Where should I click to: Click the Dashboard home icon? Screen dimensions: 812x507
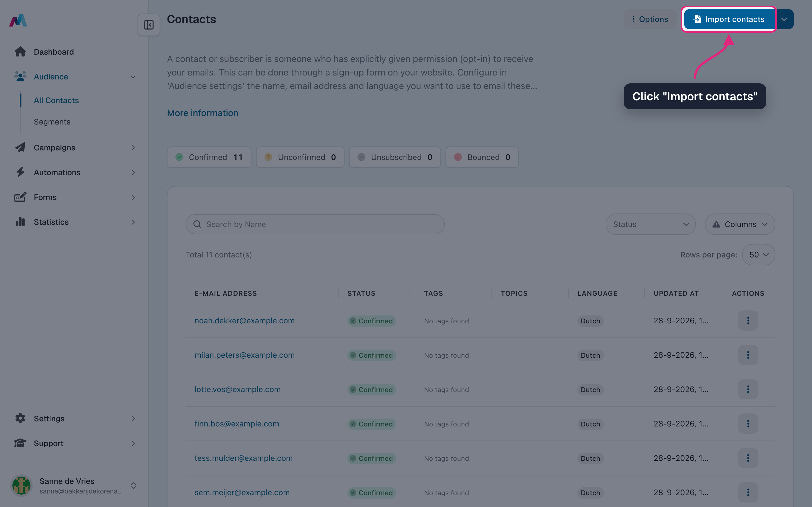pyautogui.click(x=20, y=52)
